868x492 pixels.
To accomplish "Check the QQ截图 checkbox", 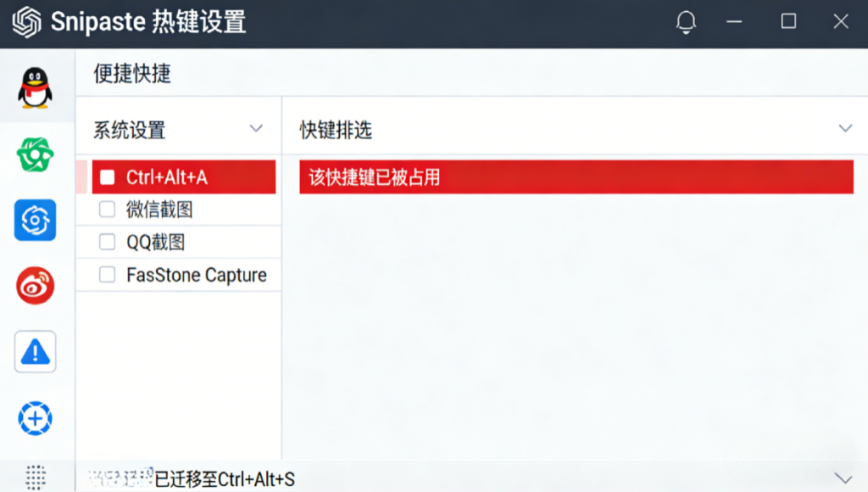I will click(107, 243).
